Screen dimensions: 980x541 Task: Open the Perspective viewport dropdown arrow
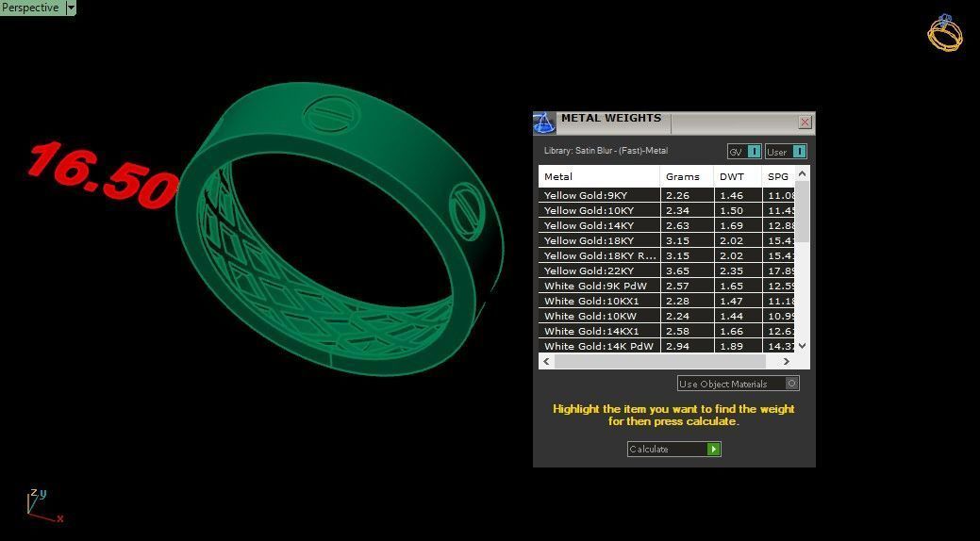click(x=71, y=8)
